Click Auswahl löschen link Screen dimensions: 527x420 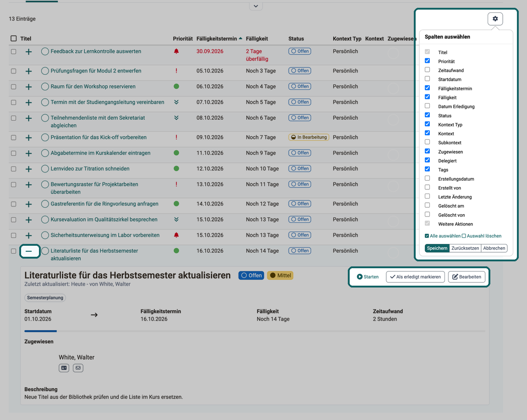[482, 236]
